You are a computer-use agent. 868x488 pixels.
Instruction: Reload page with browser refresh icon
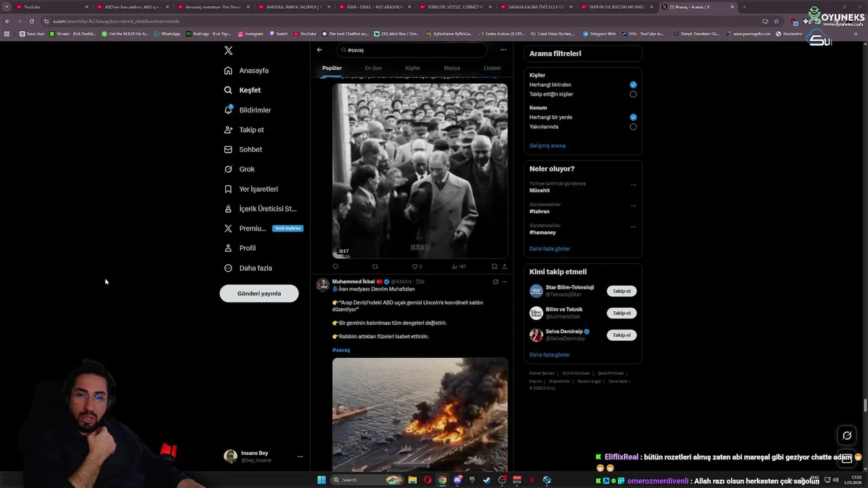pyautogui.click(x=31, y=21)
